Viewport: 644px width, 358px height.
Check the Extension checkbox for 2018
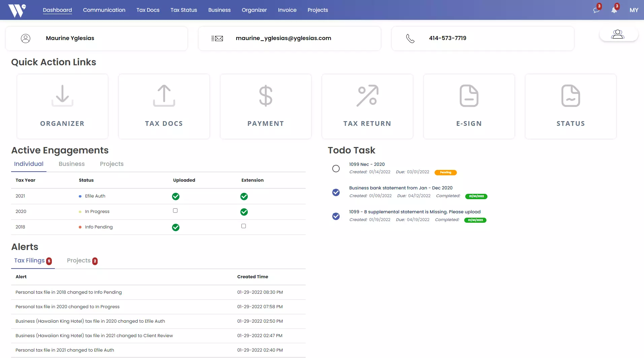243,226
